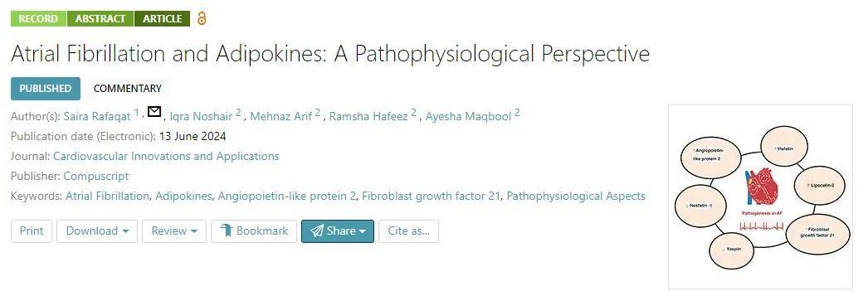Open the Share dropdown arrow
This screenshot has width=868, height=301.
(x=363, y=231)
